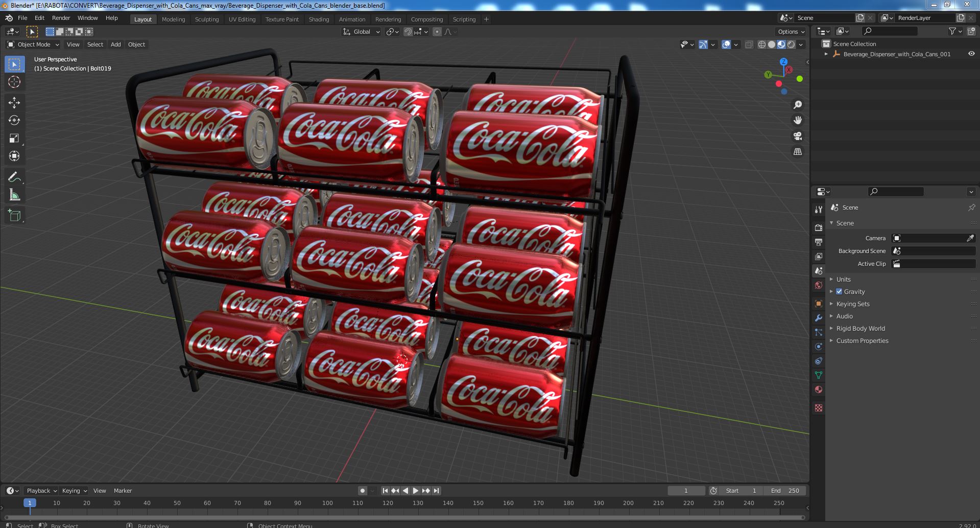The width and height of the screenshot is (980, 528).
Task: Select the Cursor tool in the toolbar
Action: coord(14,82)
